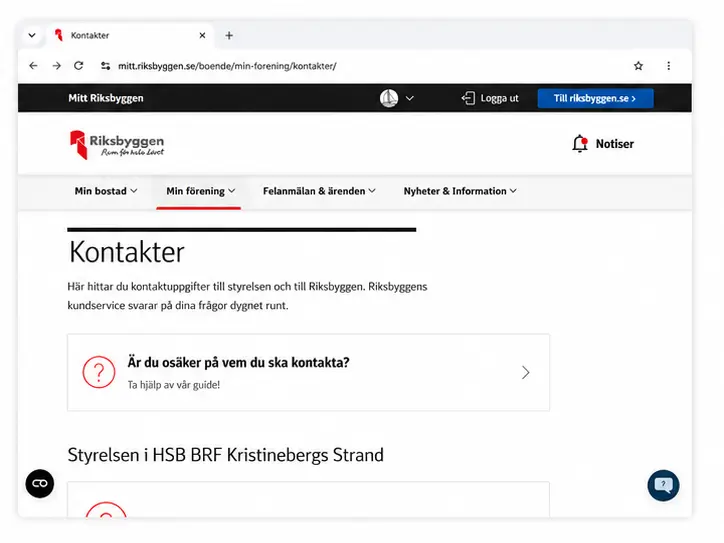Open the chat help bubble button
Screen dimensions: 724x543
[x=663, y=485]
